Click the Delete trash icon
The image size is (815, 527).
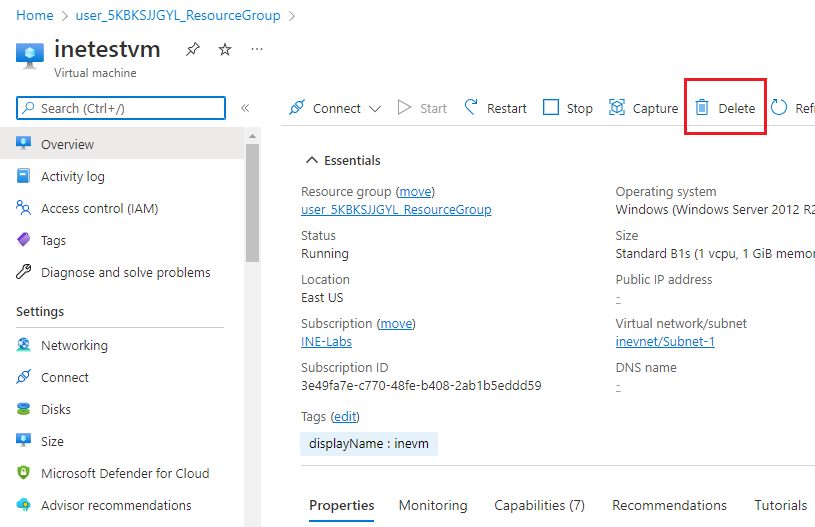(702, 108)
